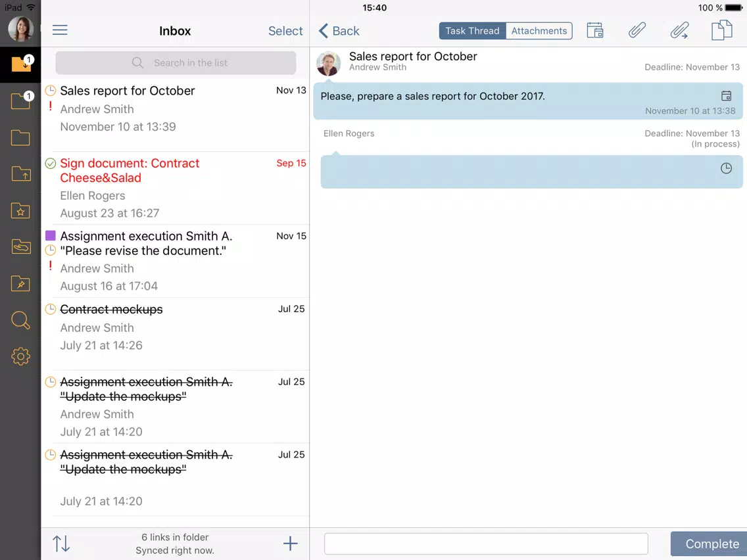This screenshot has height=560, width=747.
Task: Open the Favorites star folder in sidebar
Action: 20,210
